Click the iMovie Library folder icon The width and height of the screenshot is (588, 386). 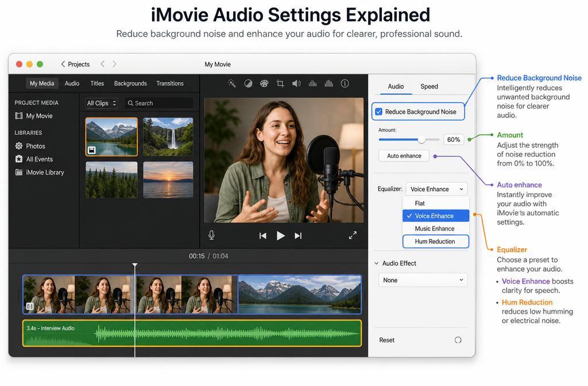click(19, 172)
